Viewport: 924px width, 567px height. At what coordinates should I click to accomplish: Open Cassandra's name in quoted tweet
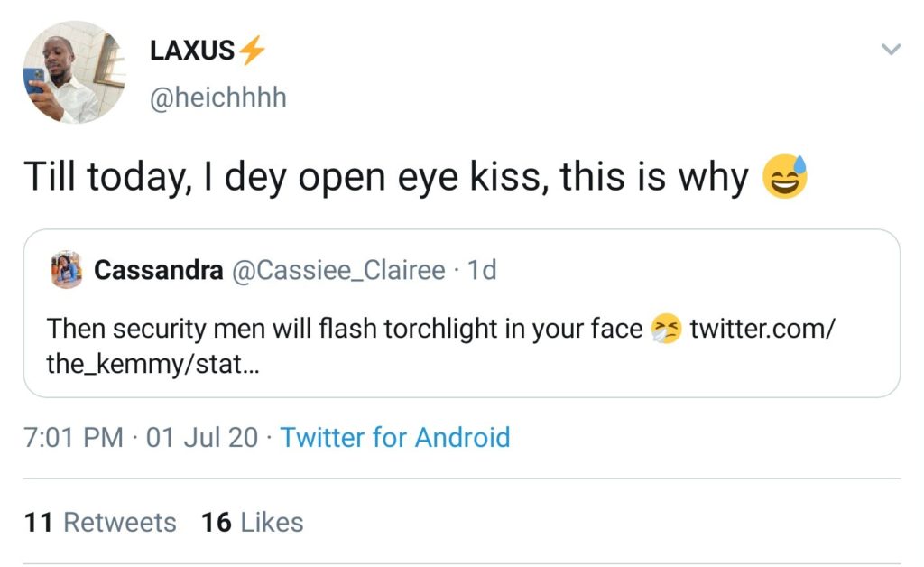pyautogui.click(x=159, y=270)
